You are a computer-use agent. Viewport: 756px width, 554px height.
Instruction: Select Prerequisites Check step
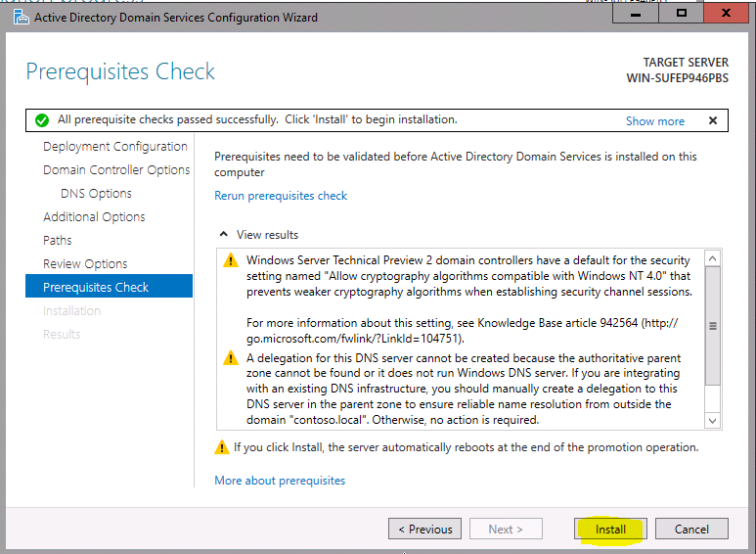[109, 286]
